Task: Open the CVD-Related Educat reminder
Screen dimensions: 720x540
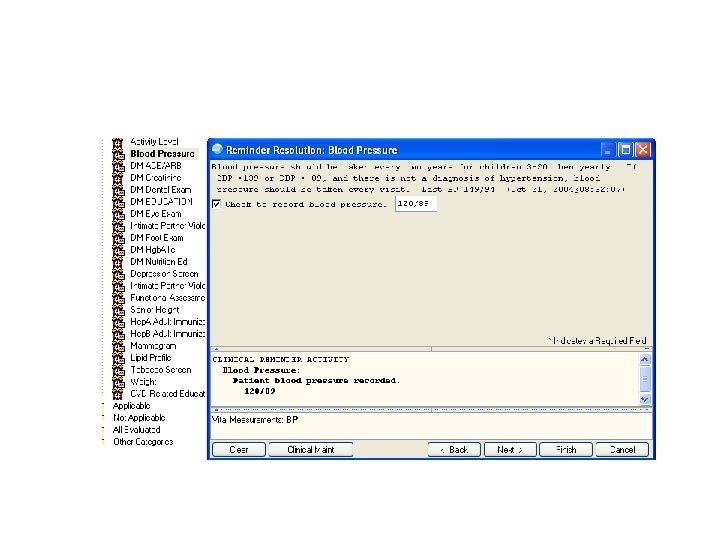Action: click(168, 394)
